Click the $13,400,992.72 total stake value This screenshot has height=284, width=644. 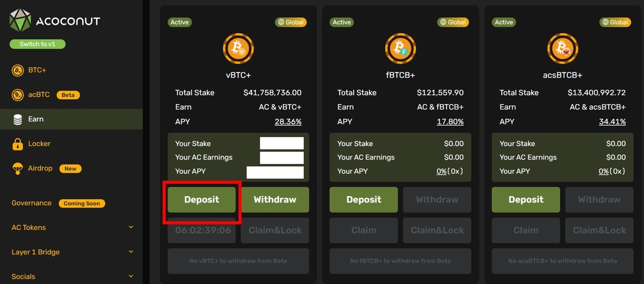pyautogui.click(x=597, y=93)
